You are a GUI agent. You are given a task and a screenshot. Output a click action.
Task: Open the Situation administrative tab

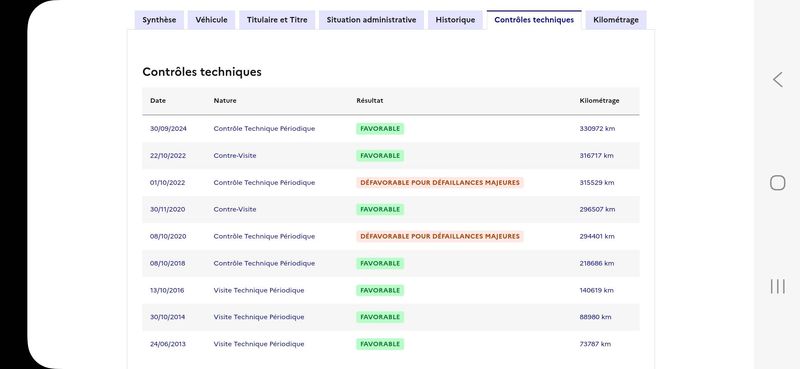tap(371, 20)
